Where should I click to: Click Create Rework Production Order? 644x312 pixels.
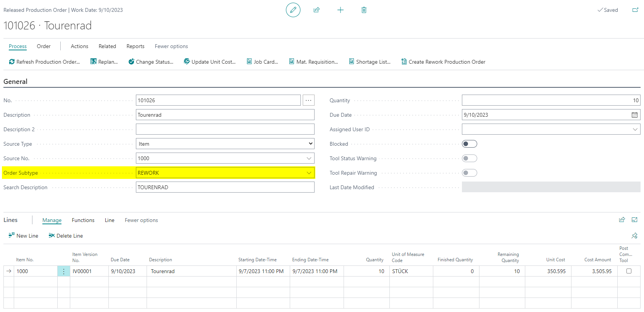pos(443,62)
